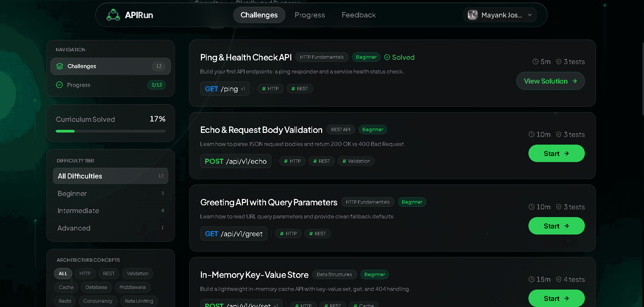Click the checkmark icon beside sidebar Progress
The height and width of the screenshot is (307, 644).
[59, 85]
